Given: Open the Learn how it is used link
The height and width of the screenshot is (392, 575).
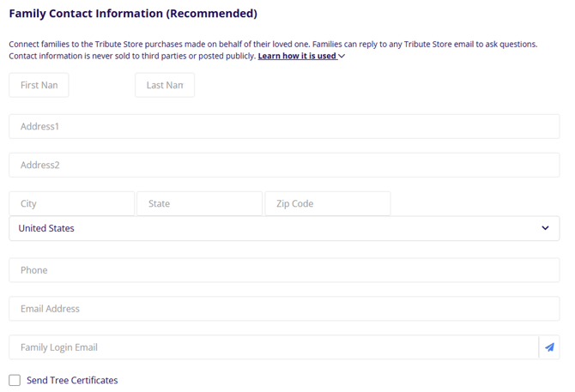Looking at the screenshot, I should (296, 57).
